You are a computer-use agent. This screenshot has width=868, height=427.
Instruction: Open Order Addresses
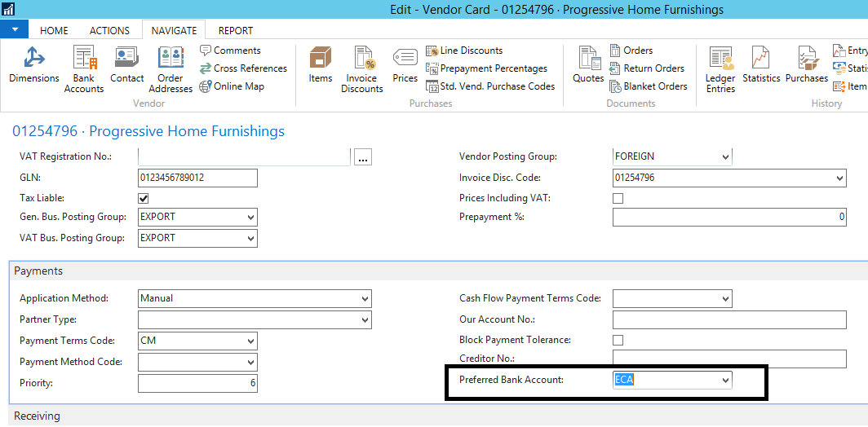coord(170,69)
